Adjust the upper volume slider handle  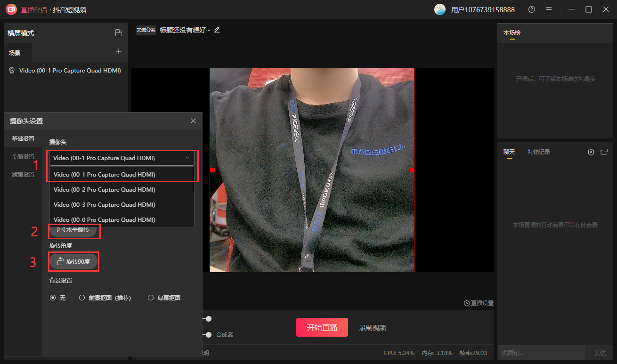[x=209, y=319]
